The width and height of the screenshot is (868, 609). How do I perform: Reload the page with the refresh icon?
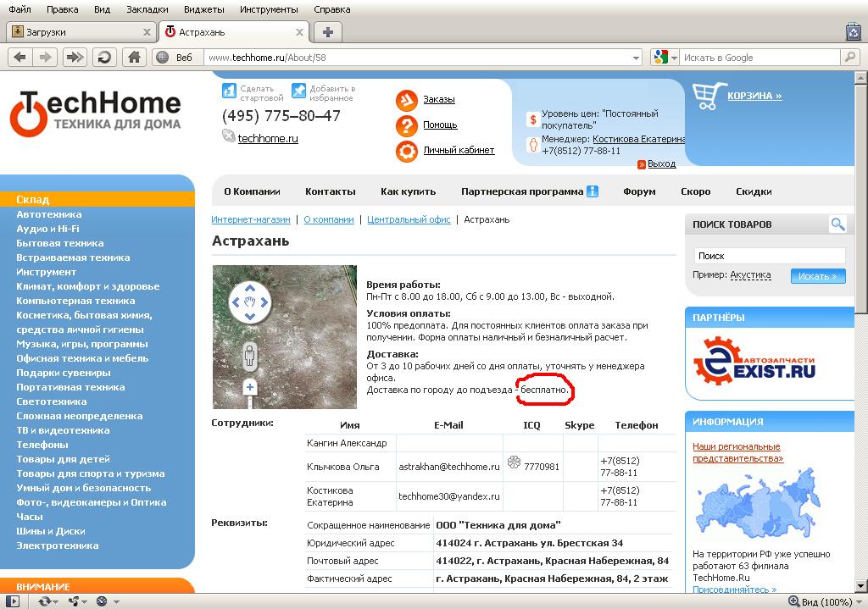tap(104, 57)
